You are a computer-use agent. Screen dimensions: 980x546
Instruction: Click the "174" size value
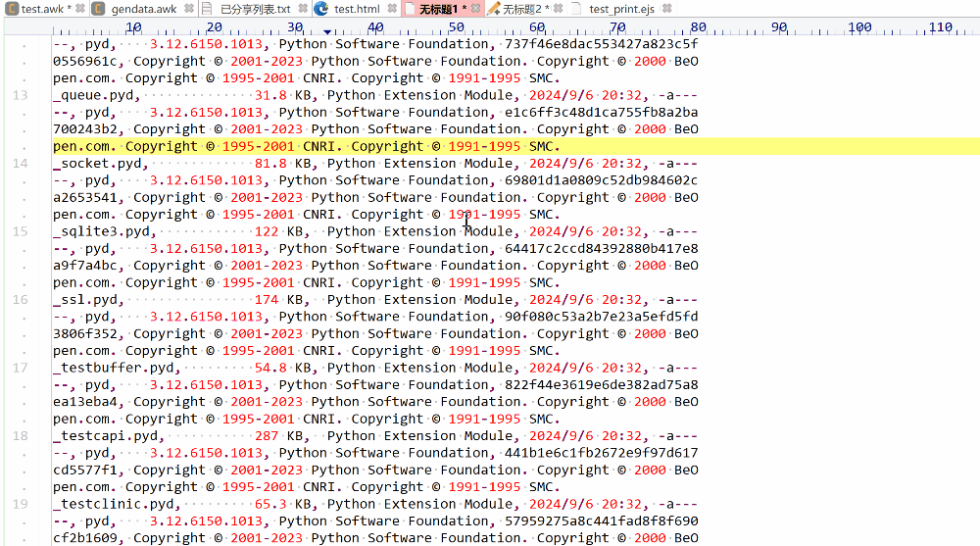click(267, 300)
